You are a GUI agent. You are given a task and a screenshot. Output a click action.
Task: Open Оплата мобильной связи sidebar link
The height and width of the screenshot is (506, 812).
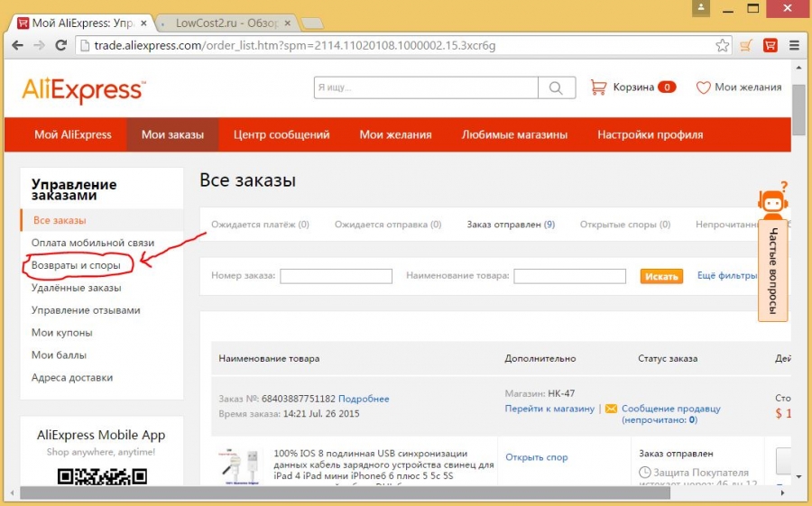pyautogui.click(x=93, y=243)
